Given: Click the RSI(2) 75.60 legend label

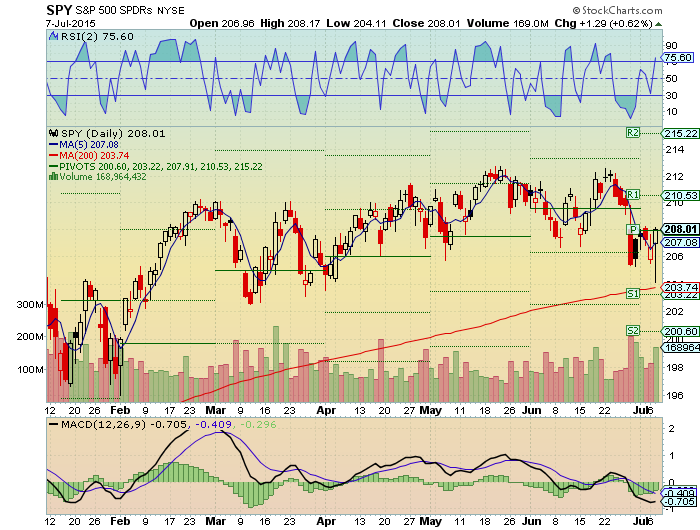Looking at the screenshot, I should (97, 37).
